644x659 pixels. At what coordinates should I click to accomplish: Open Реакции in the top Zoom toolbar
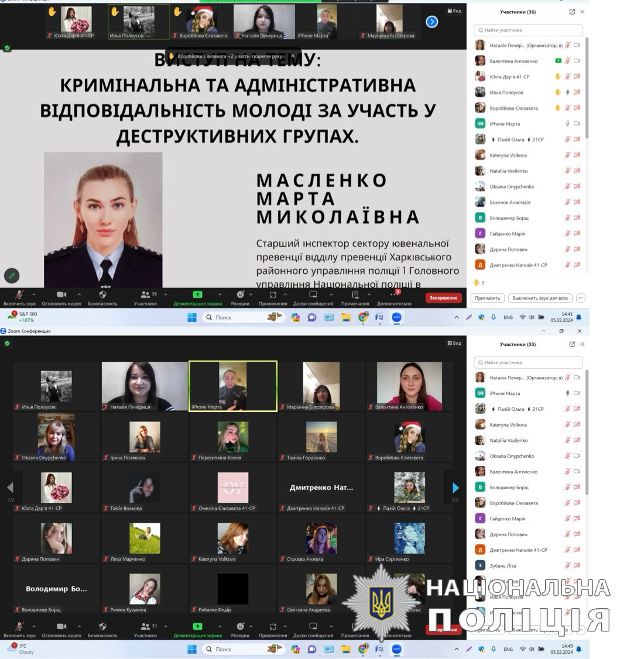click(x=240, y=297)
